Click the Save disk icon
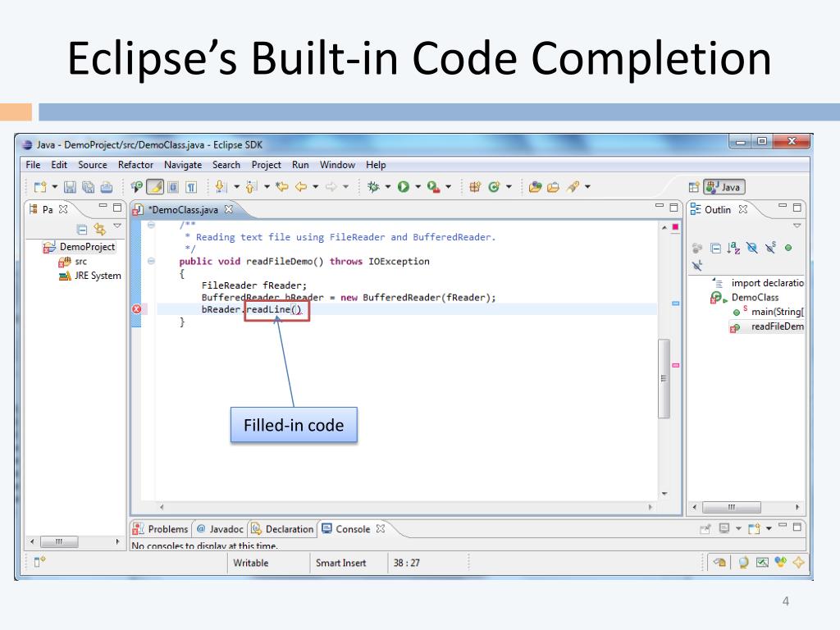 pos(71,187)
